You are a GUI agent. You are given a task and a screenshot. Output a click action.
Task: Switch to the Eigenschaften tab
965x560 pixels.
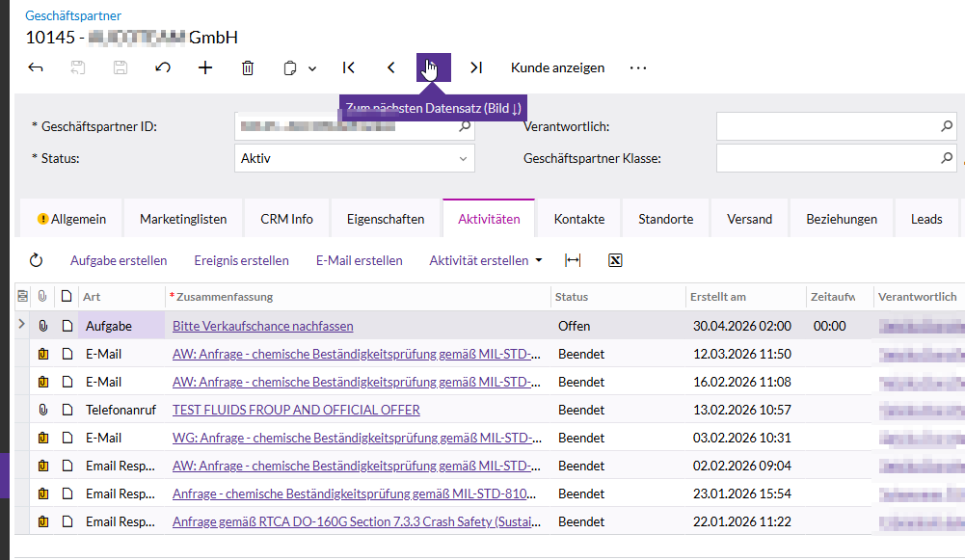coord(386,219)
